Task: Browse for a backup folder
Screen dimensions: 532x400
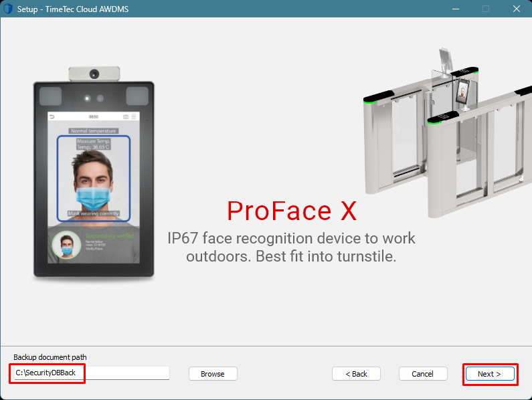Action: 213,374
